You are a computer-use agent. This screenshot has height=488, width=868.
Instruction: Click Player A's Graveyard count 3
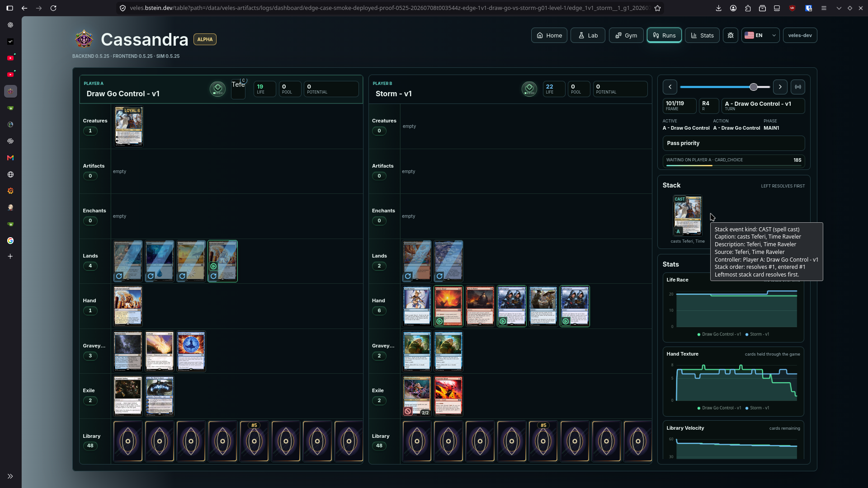(90, 356)
